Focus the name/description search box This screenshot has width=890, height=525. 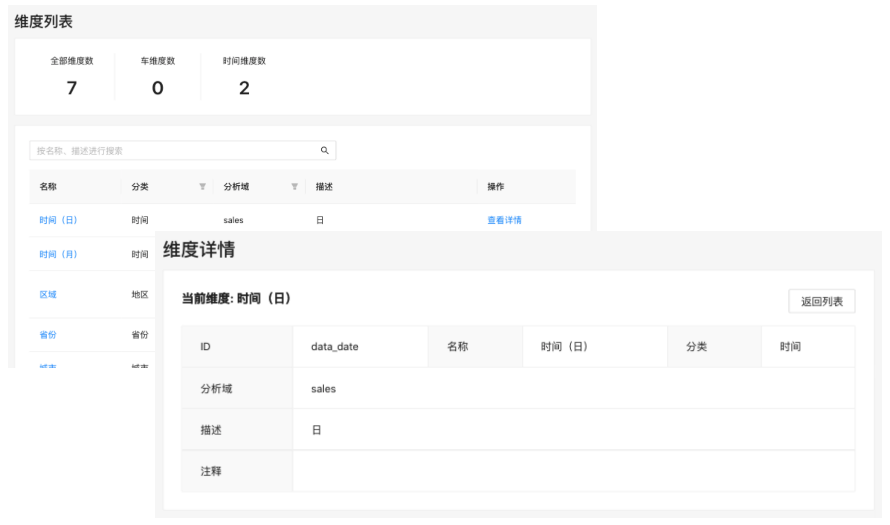170,151
